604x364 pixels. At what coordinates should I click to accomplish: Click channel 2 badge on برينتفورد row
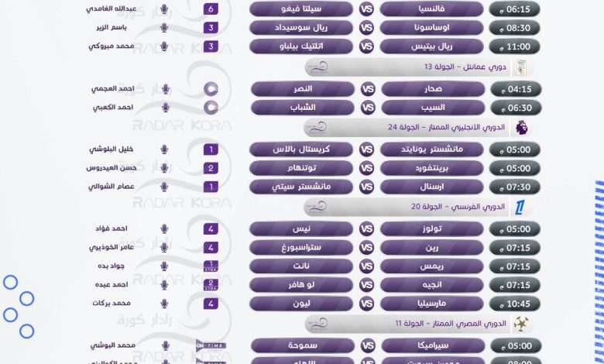(x=211, y=168)
